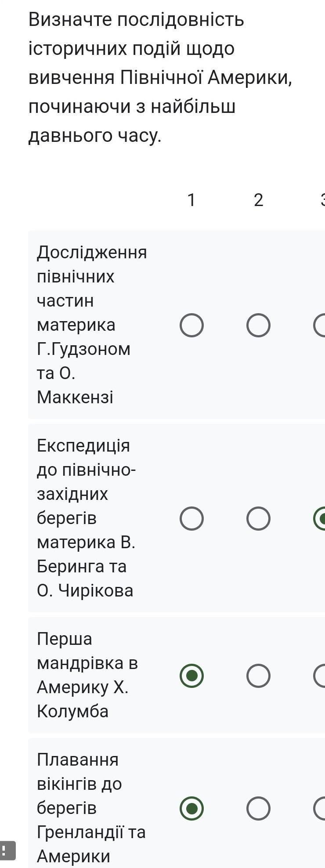Image resolution: width=325 pixels, height=868 pixels.
Task: Mark column 3 for Плавання вікінгів row
Action: [321, 808]
